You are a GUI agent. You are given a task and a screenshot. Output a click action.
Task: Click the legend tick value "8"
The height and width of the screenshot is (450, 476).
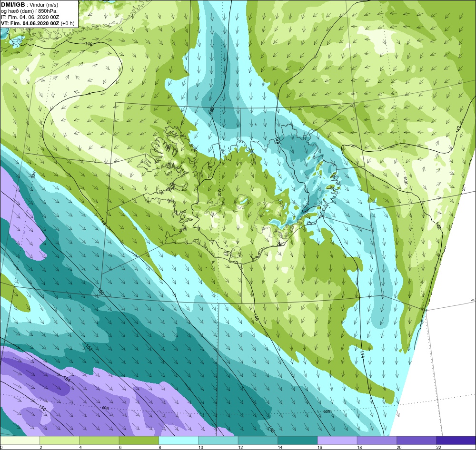160,447
